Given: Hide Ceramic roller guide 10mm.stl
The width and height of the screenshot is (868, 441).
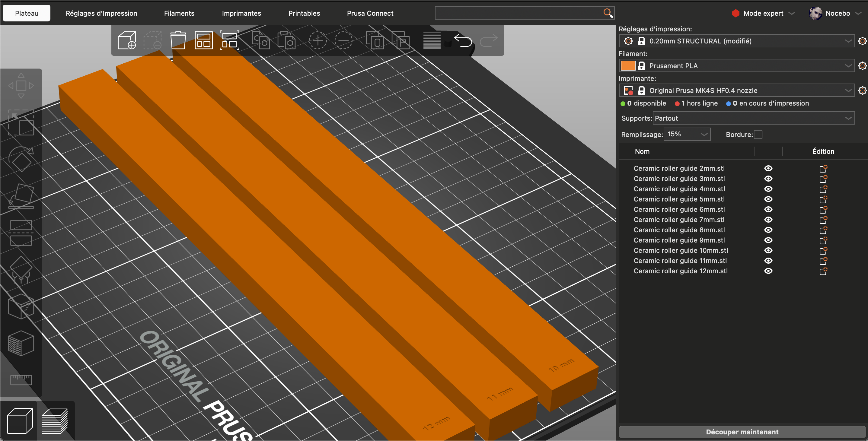Looking at the screenshot, I should pyautogui.click(x=768, y=250).
